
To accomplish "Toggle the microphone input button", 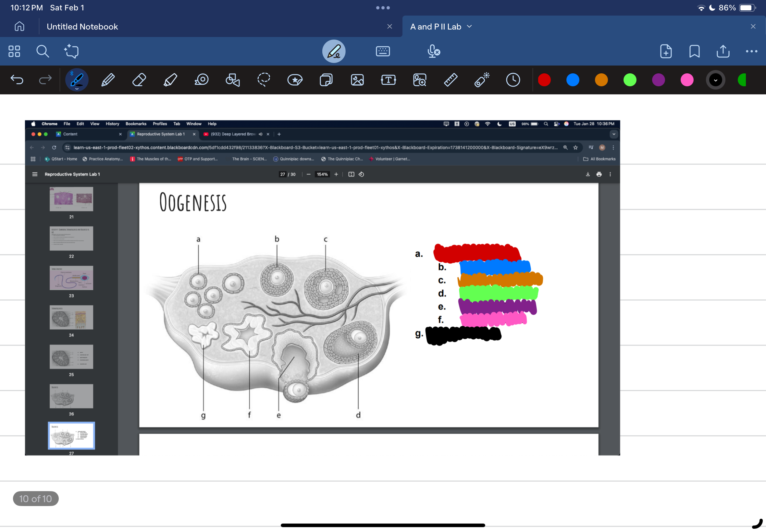I will 432,52.
